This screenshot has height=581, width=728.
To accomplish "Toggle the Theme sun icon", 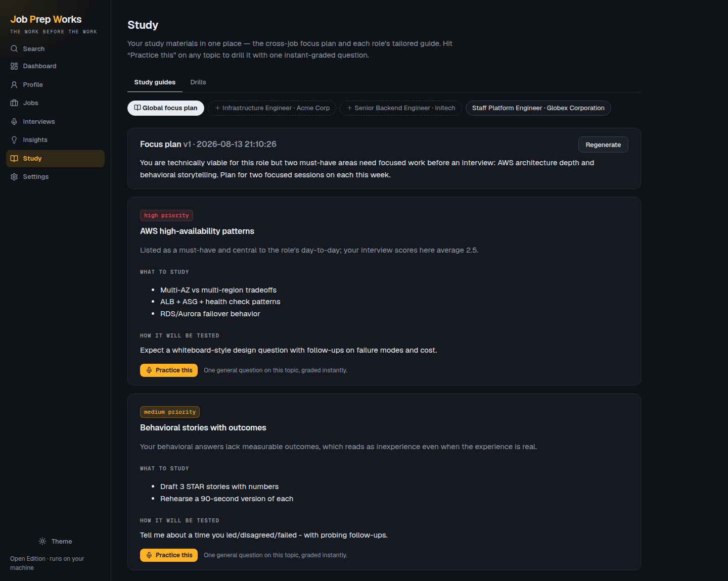I will click(x=42, y=541).
